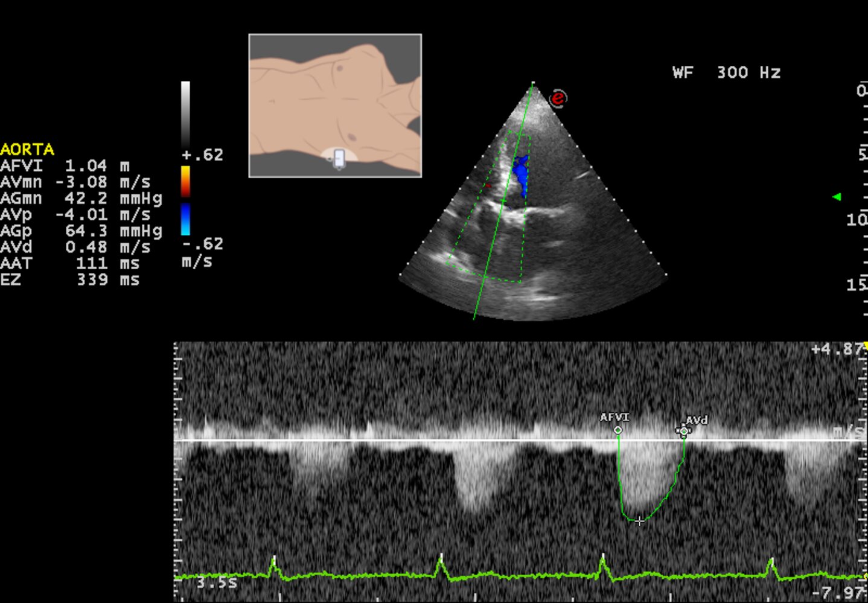Image resolution: width=868 pixels, height=603 pixels.
Task: Click the red-yellow positive velocity color bar
Action: [x=185, y=180]
